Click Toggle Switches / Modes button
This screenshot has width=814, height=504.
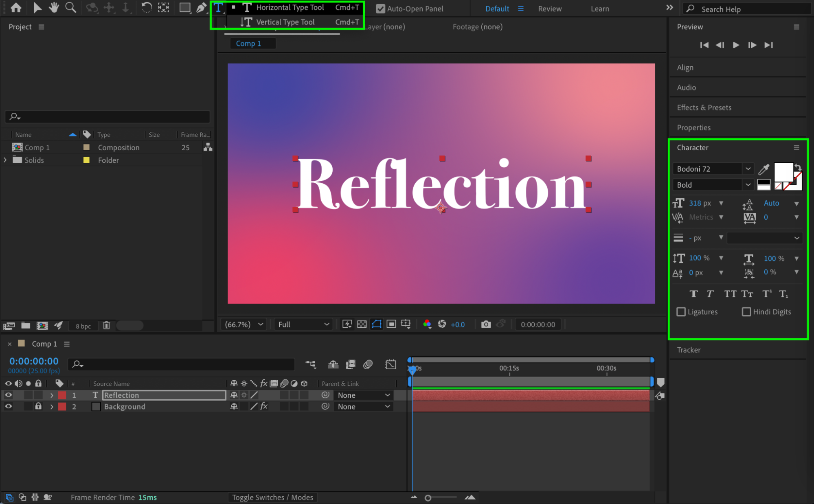pyautogui.click(x=272, y=497)
